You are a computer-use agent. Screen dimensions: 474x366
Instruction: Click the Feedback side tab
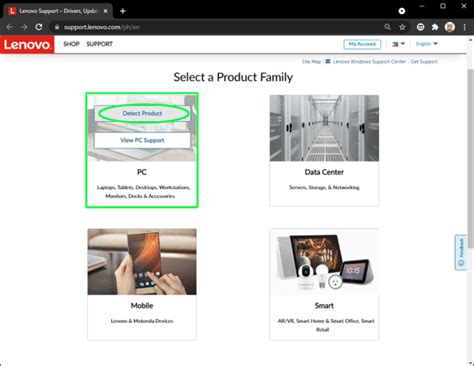[461, 252]
